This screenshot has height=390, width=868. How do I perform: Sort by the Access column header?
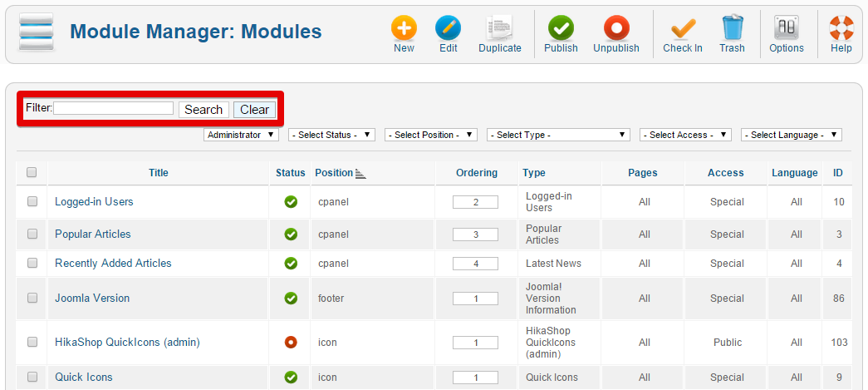click(726, 173)
